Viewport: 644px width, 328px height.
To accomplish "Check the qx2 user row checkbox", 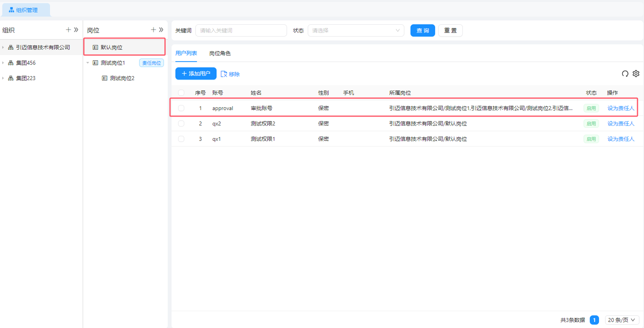I will 181,124.
